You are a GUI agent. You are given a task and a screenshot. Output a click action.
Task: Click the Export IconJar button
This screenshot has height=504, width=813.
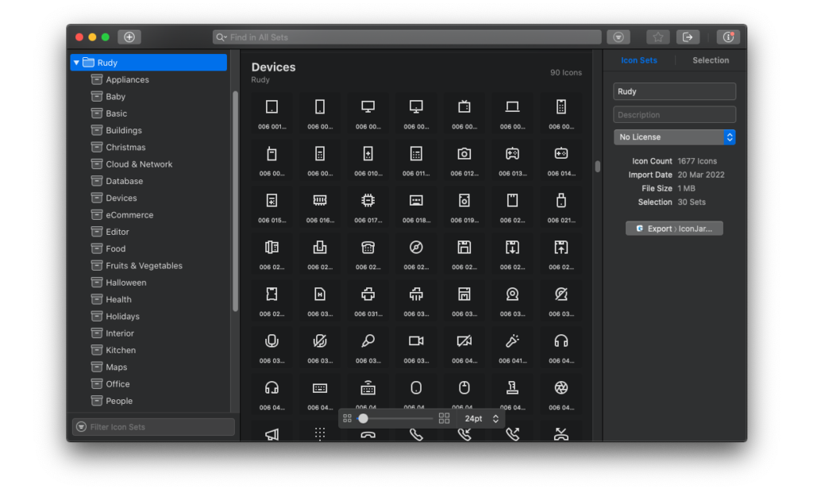pyautogui.click(x=674, y=228)
